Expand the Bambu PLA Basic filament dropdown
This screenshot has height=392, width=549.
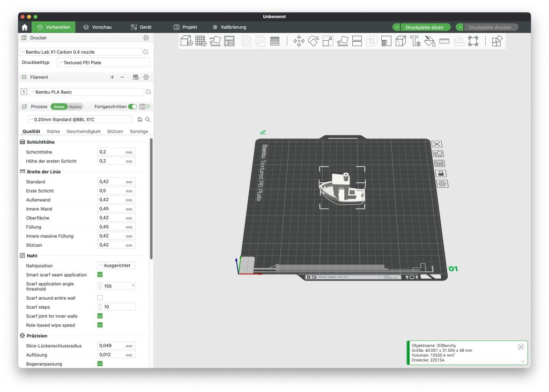tap(86, 92)
